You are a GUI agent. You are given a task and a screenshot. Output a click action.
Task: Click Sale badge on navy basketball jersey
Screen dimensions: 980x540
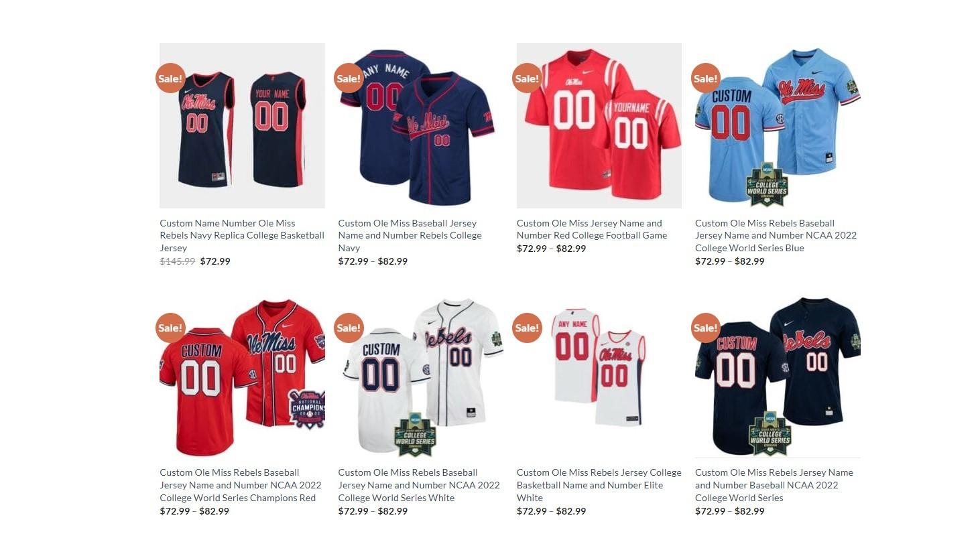click(x=170, y=78)
